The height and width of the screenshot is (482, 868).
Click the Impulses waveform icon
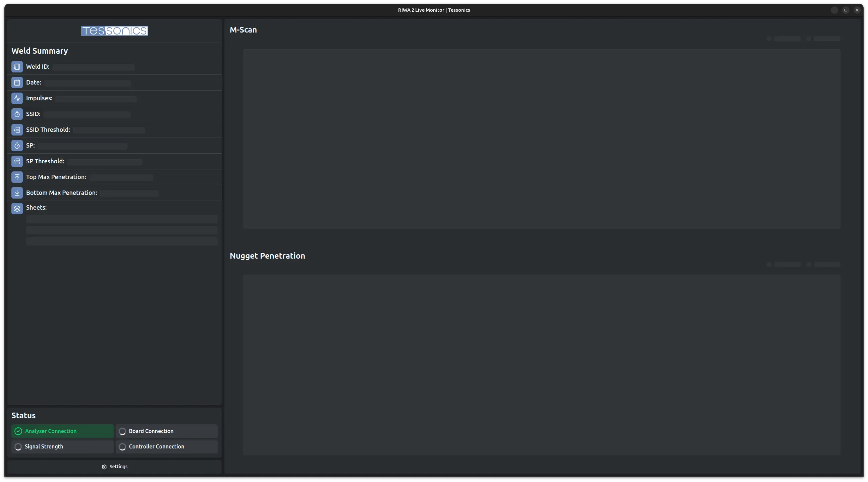pyautogui.click(x=17, y=98)
